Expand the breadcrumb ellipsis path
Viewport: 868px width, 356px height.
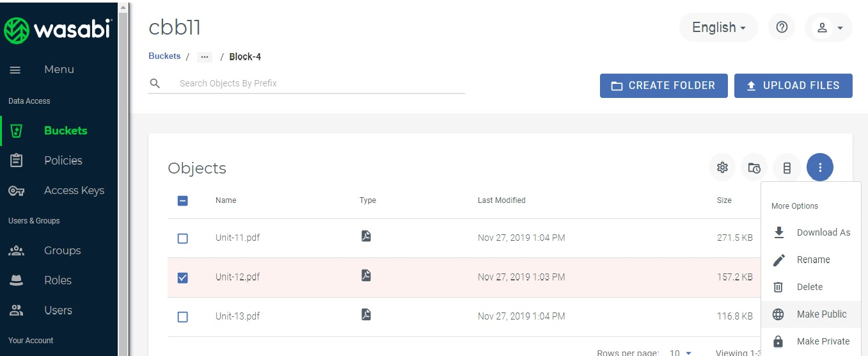[x=205, y=57]
